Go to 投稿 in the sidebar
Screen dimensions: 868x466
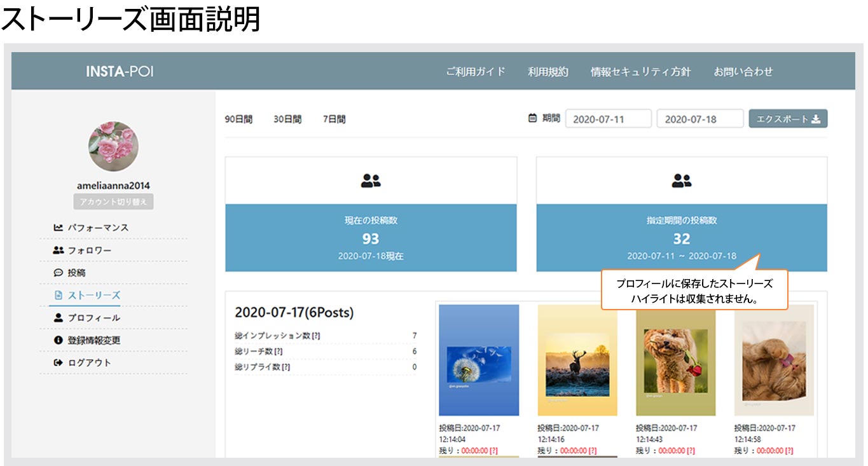(x=76, y=273)
